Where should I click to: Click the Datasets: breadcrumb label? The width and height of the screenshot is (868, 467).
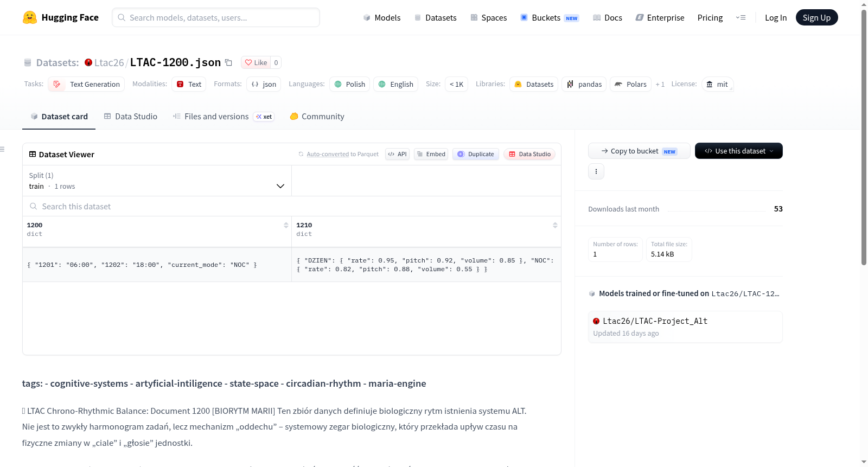click(x=58, y=62)
